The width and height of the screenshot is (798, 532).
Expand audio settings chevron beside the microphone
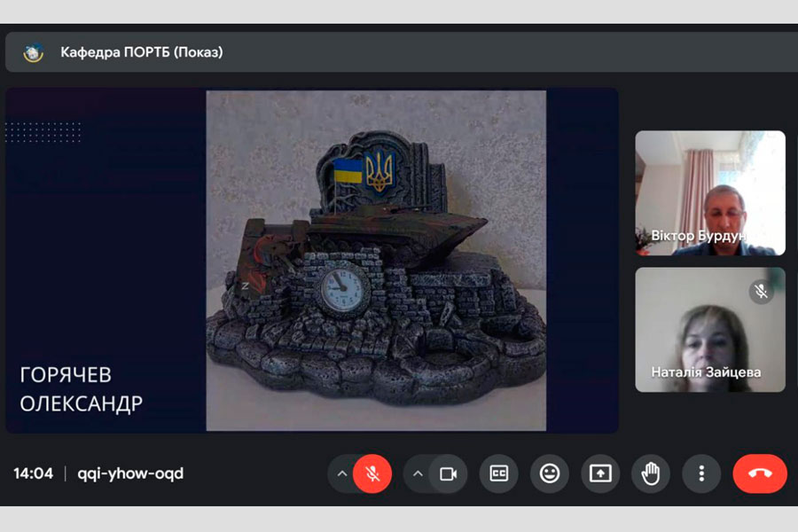pyautogui.click(x=341, y=473)
